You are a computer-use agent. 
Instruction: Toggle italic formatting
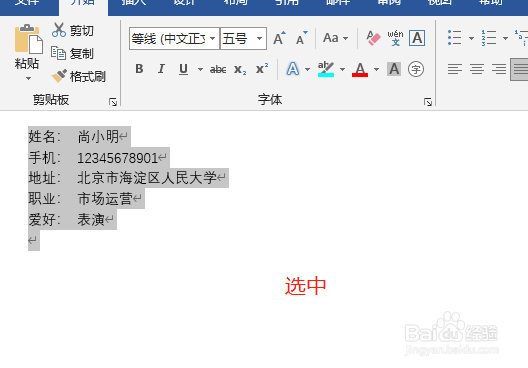click(161, 69)
